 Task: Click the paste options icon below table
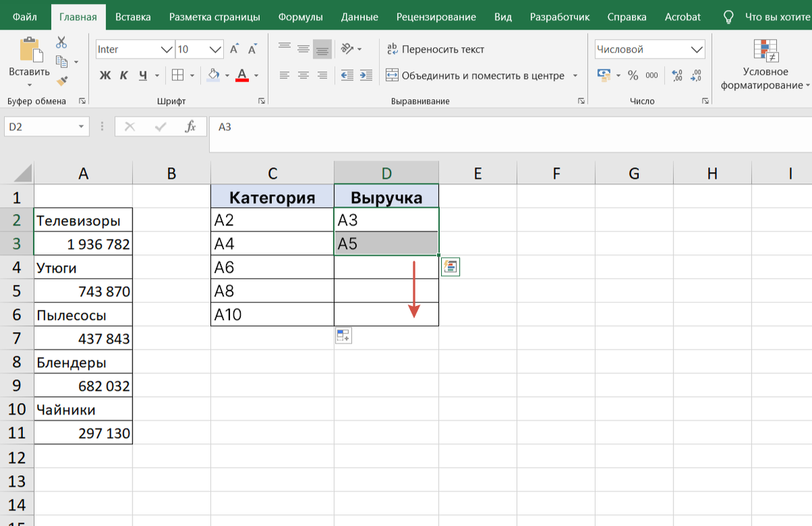pyautogui.click(x=343, y=335)
